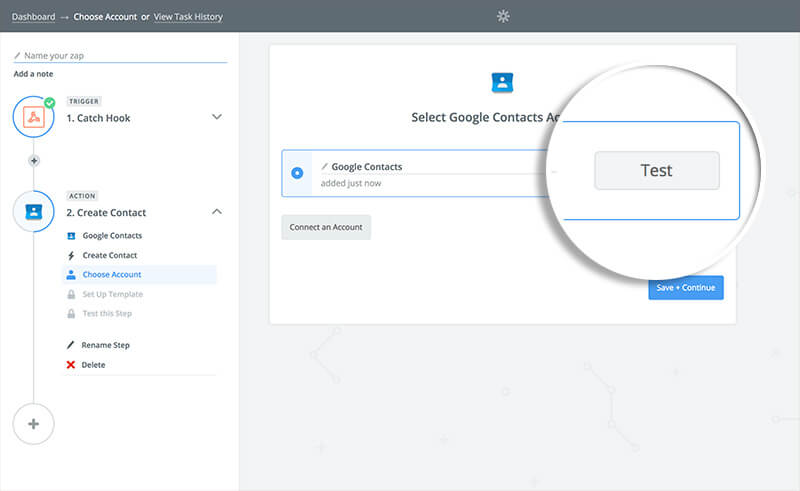
Task: Add a note to the zap
Action: tap(33, 74)
